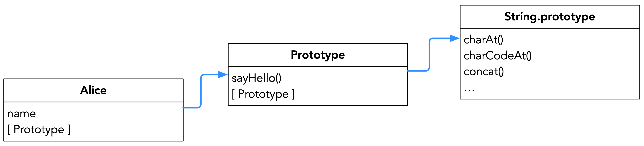Select the concat() method
644x146 pixels.
484,72
